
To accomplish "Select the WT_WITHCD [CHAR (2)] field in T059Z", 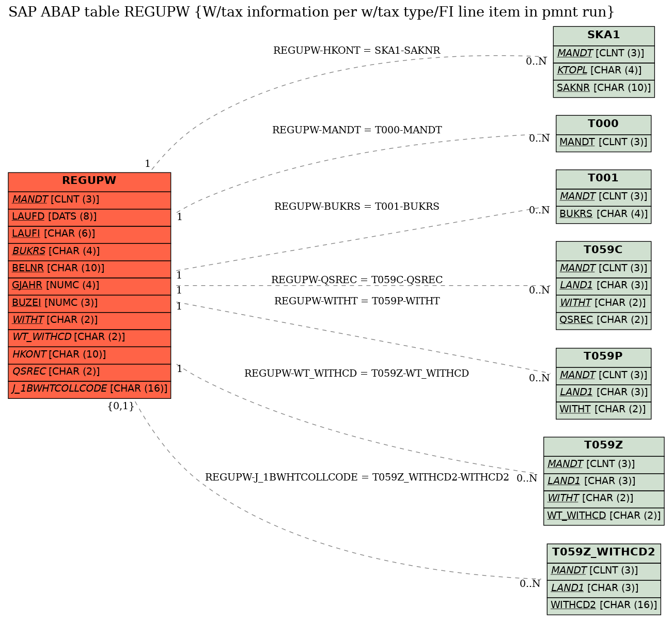I will [604, 516].
